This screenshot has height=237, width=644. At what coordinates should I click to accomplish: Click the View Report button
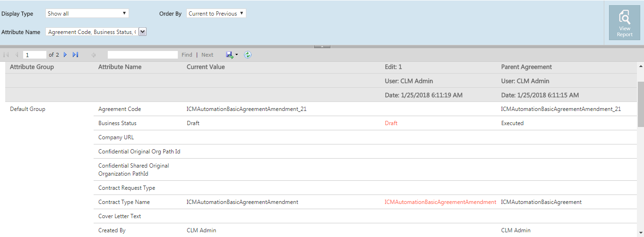pyautogui.click(x=624, y=23)
